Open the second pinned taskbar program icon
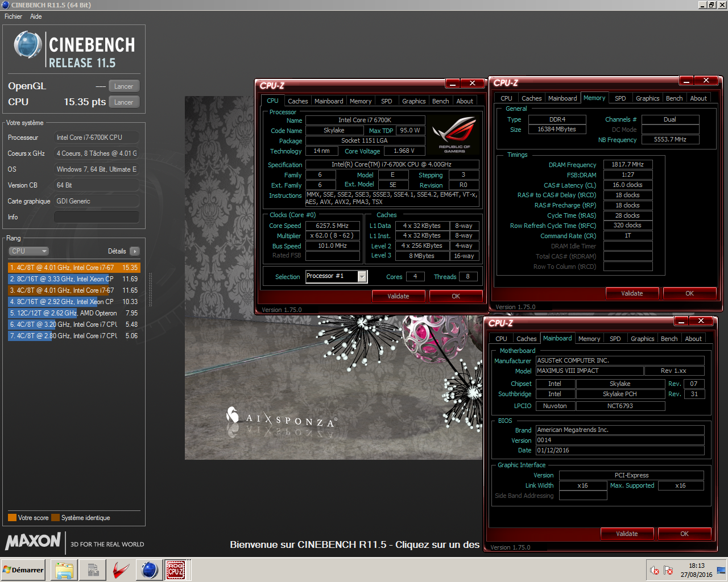 93,570
